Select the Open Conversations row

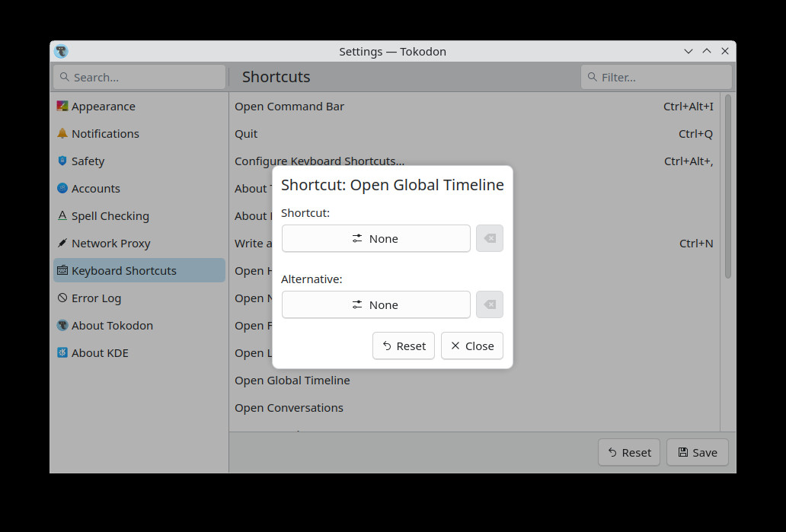tap(474, 408)
